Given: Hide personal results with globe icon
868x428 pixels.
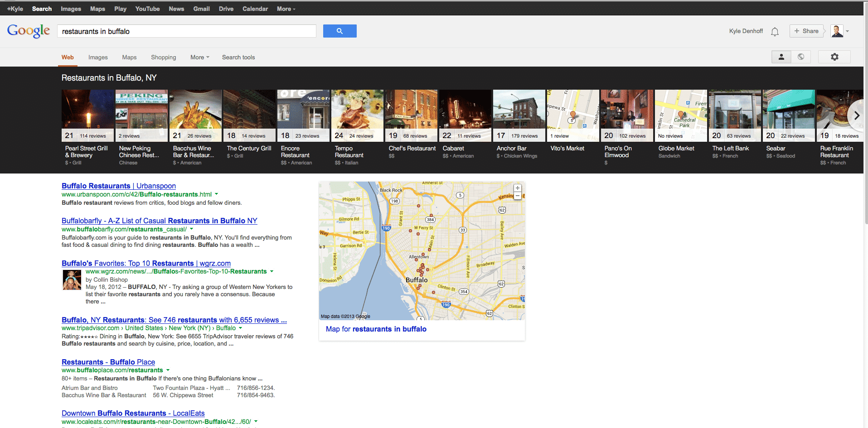Looking at the screenshot, I should click(x=801, y=57).
